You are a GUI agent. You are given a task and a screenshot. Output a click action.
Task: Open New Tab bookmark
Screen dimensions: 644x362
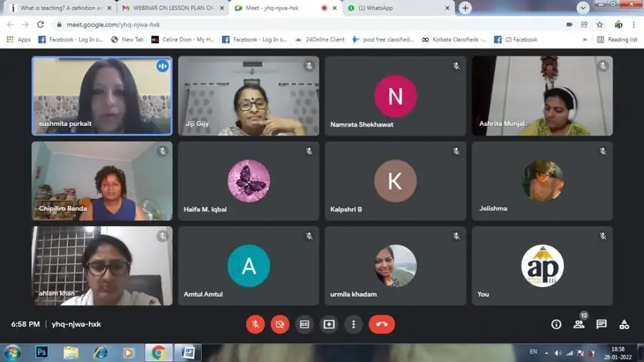tap(127, 39)
